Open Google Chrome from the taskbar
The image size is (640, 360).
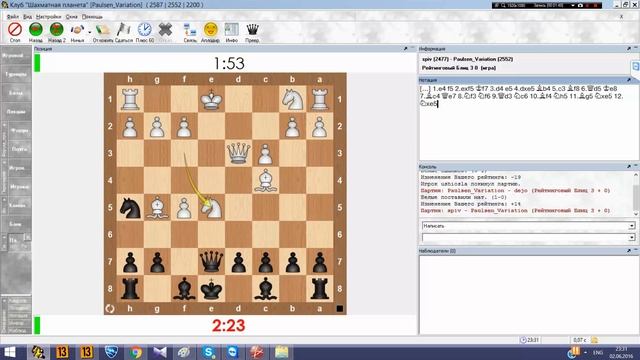(x=136, y=352)
